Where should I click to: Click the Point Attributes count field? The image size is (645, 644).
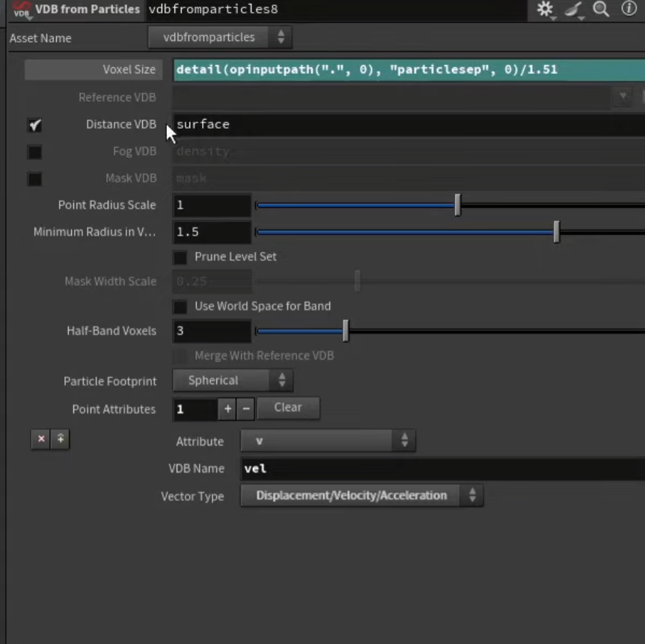(x=195, y=409)
